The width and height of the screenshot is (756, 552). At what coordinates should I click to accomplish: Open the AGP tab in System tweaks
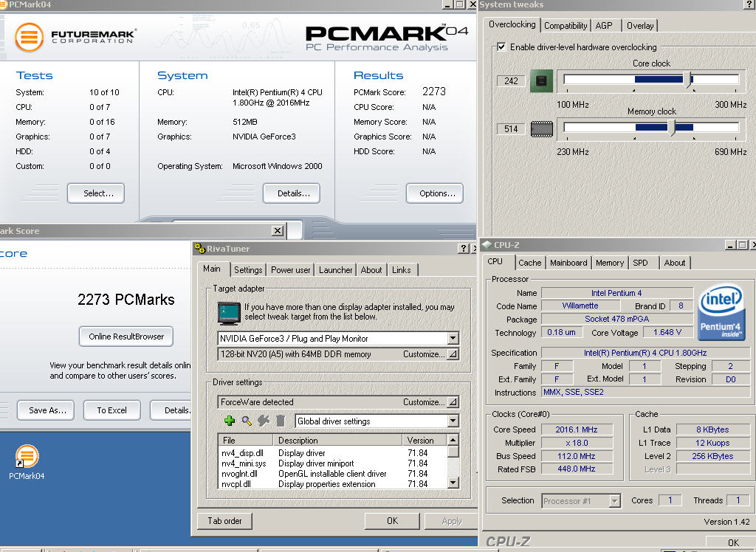pyautogui.click(x=604, y=26)
